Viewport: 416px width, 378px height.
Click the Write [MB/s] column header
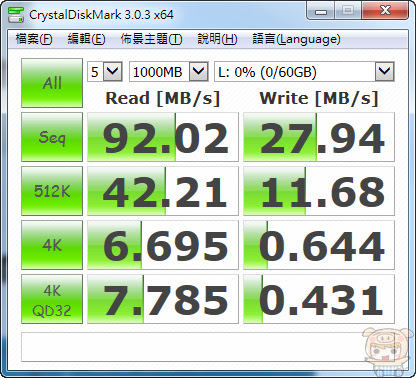(319, 99)
